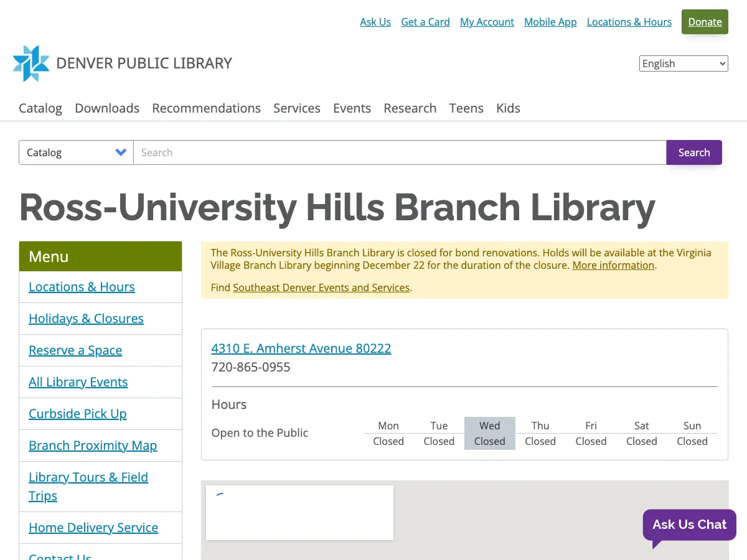Open the Catalog search scope dropdown
The width and height of the screenshot is (747, 560).
coord(76,152)
